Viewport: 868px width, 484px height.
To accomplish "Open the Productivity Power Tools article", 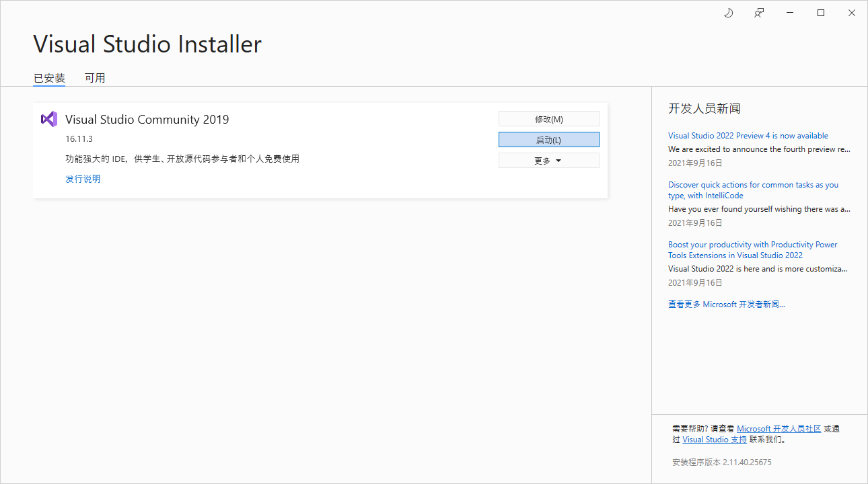I will pyautogui.click(x=752, y=249).
